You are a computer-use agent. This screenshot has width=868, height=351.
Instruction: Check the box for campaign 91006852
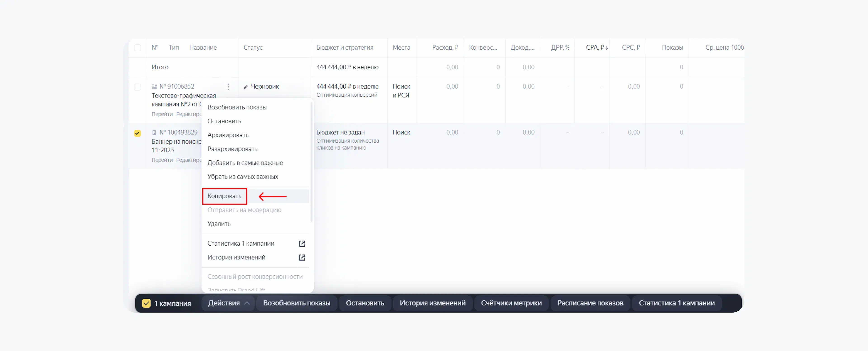point(137,87)
